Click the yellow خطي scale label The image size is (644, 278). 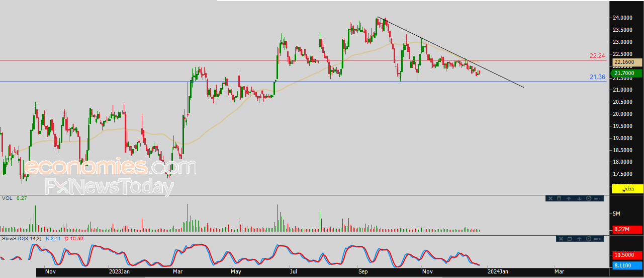point(627,188)
